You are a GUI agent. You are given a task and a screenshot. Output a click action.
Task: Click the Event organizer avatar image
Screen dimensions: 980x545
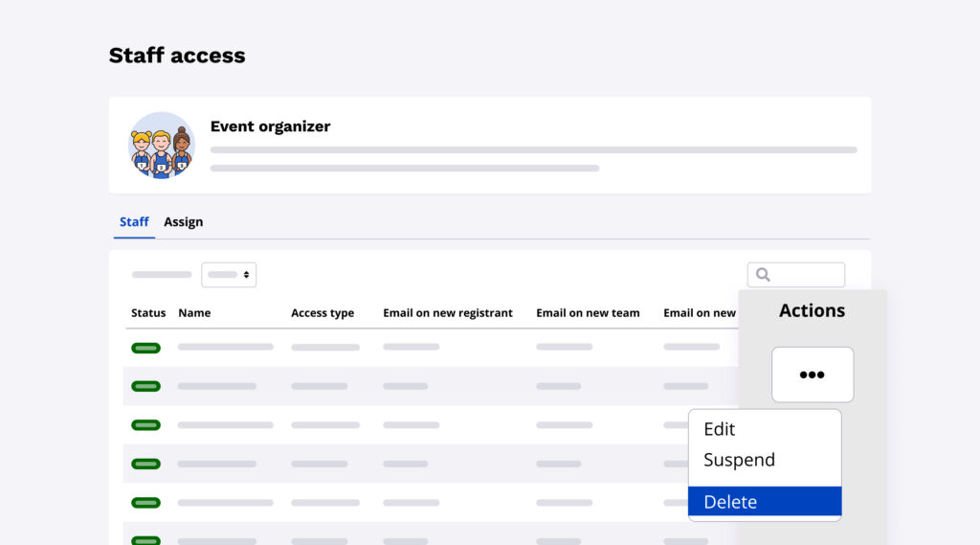tap(162, 145)
